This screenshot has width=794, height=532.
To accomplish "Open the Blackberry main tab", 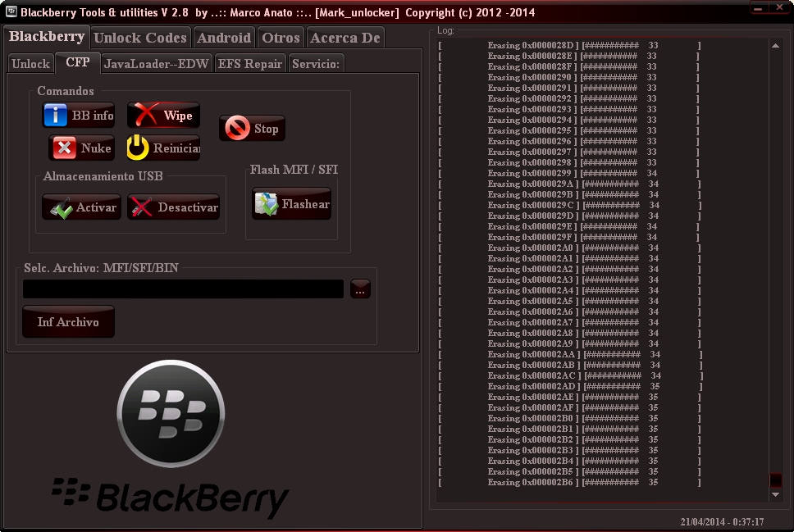I will 47,36.
